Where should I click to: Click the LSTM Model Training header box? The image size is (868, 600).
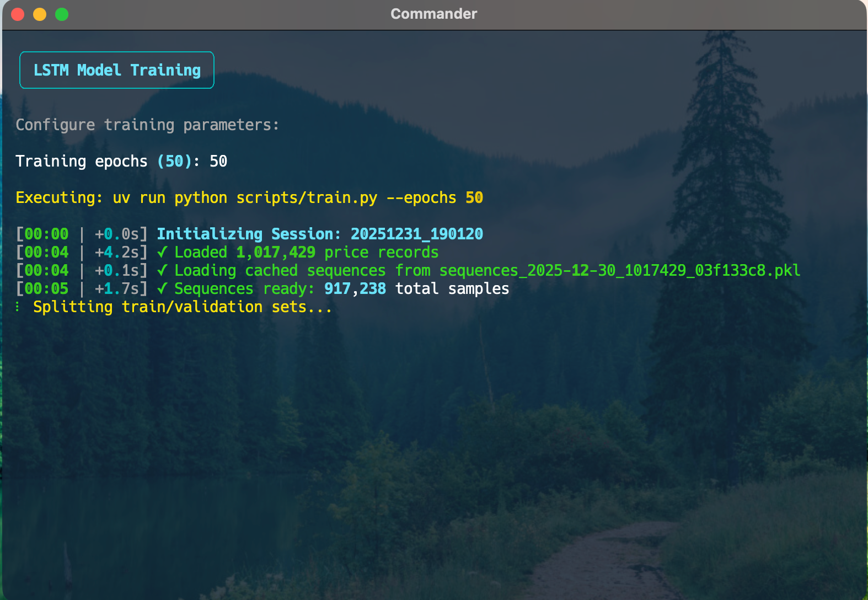(117, 70)
